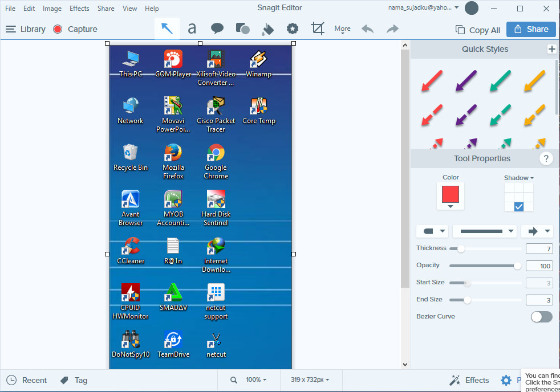This screenshot has height=392, width=560.
Task: Open the Library
Action: (x=26, y=29)
